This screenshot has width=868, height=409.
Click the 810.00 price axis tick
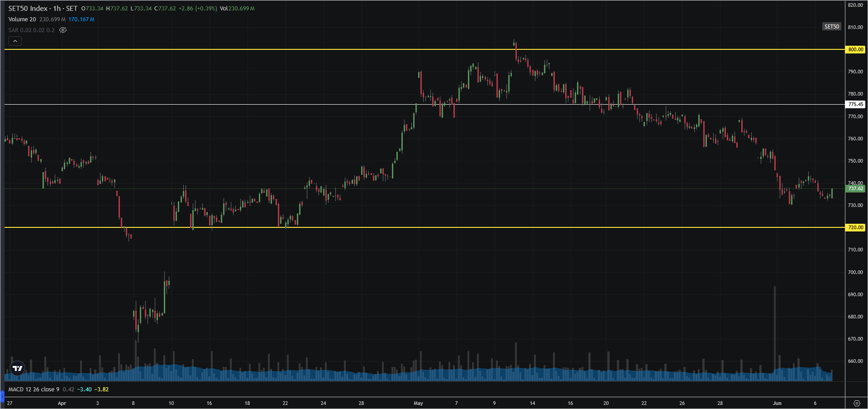click(855, 27)
